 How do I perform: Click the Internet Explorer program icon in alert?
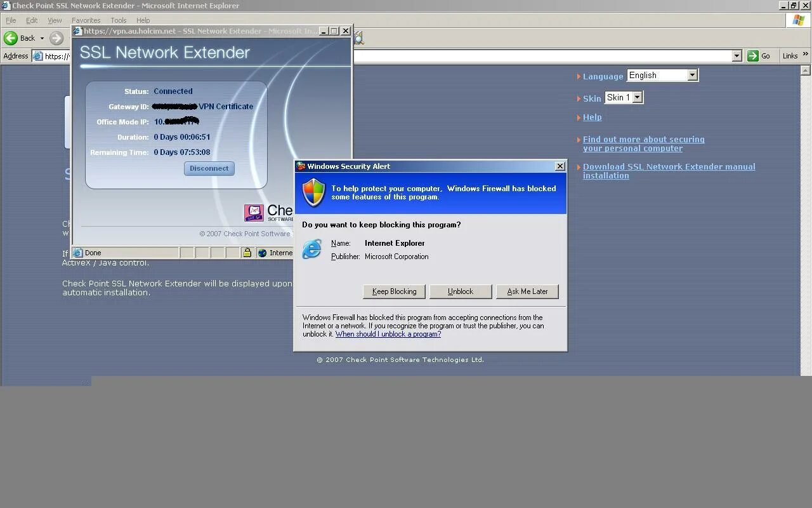point(311,249)
